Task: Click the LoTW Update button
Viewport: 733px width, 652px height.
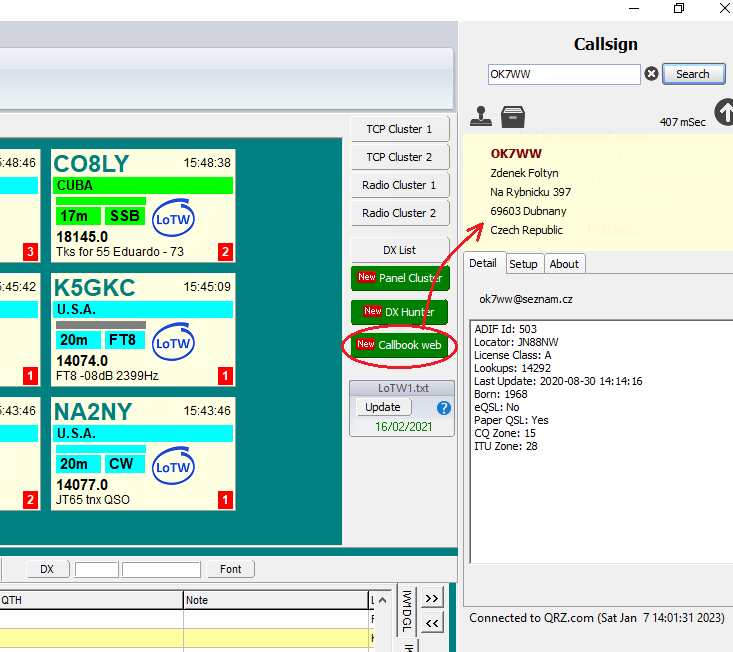Action: coord(383,407)
